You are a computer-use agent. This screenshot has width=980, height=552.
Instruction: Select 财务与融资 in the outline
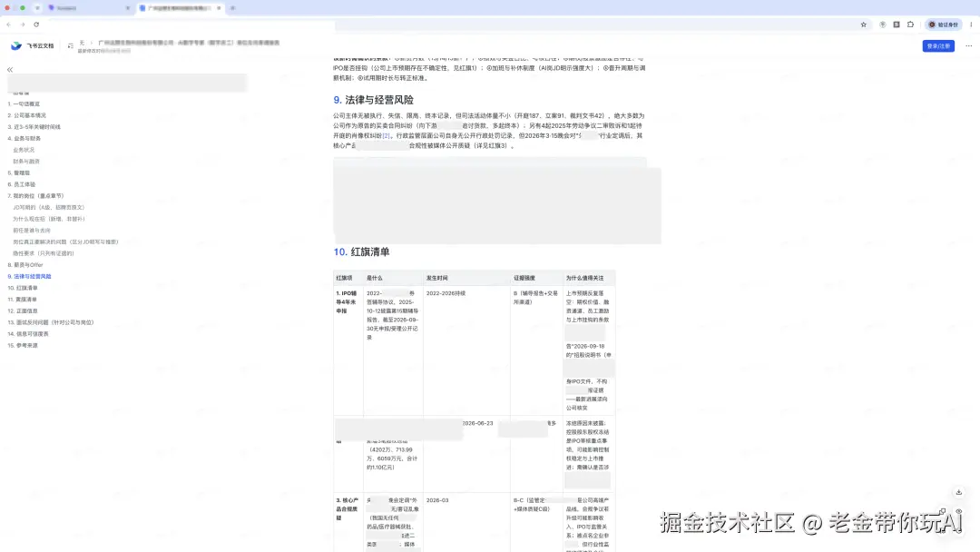26,162
